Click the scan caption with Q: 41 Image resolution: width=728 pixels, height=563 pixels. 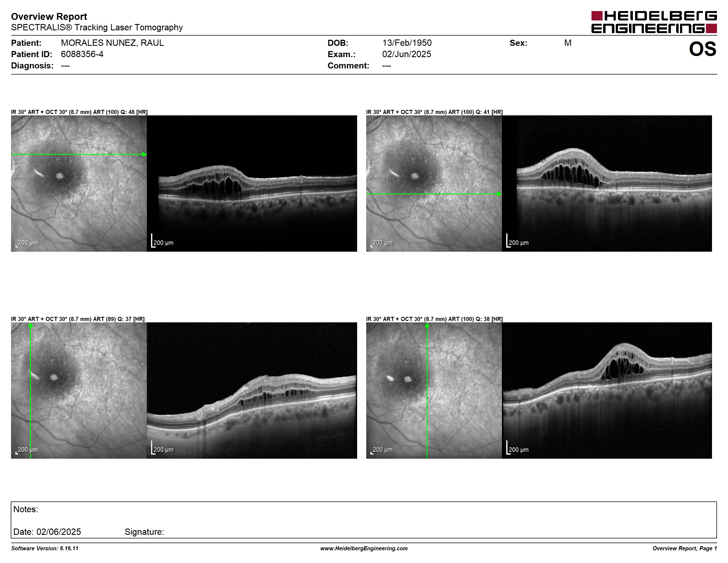434,112
